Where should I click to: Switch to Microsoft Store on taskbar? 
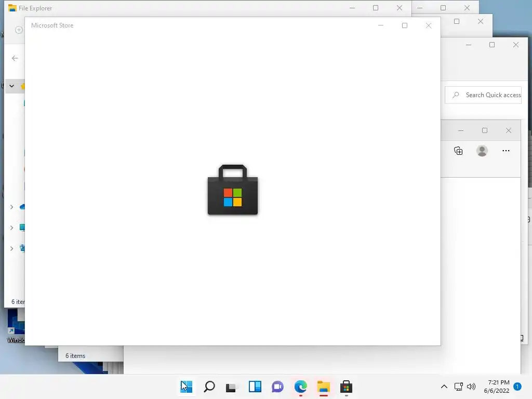tap(346, 387)
